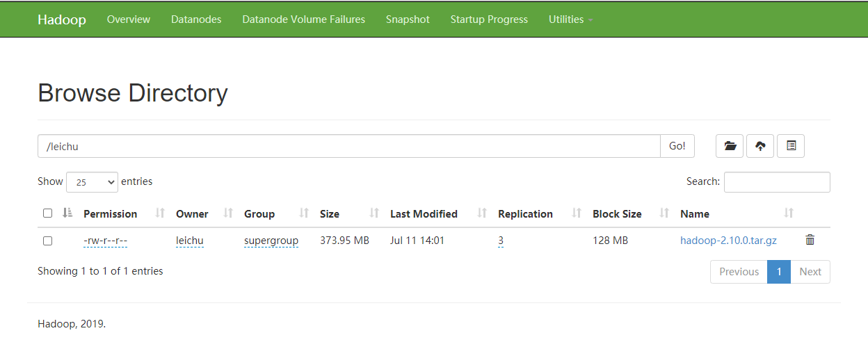The width and height of the screenshot is (868, 349).
Task: Sort by Size column arrows
Action: (x=374, y=213)
